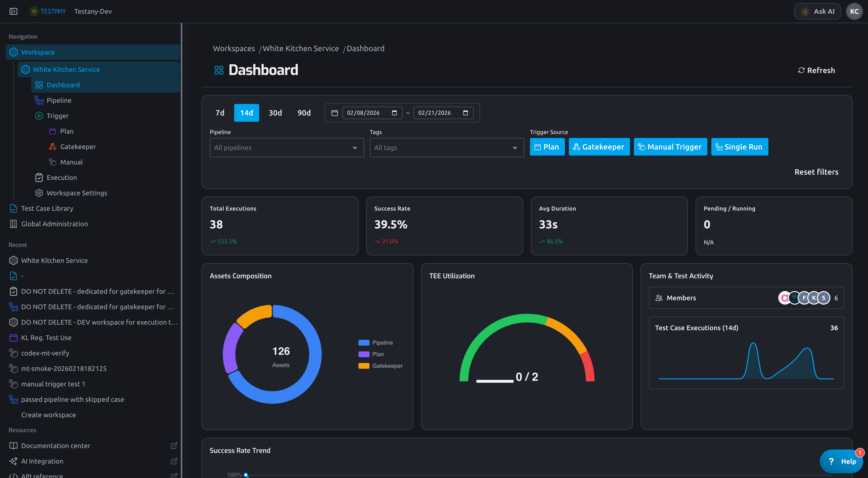The height and width of the screenshot is (478, 868).
Task: Toggle the Gatekeeper trigger source filter
Action: pyautogui.click(x=599, y=147)
